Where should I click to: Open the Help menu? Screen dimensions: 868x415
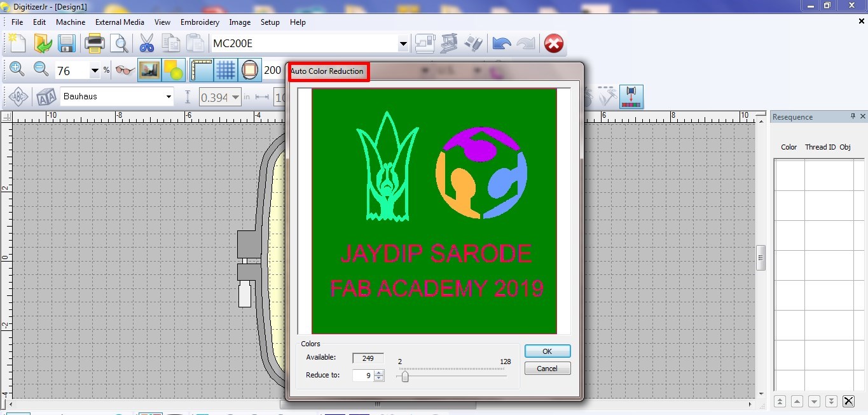(x=298, y=22)
